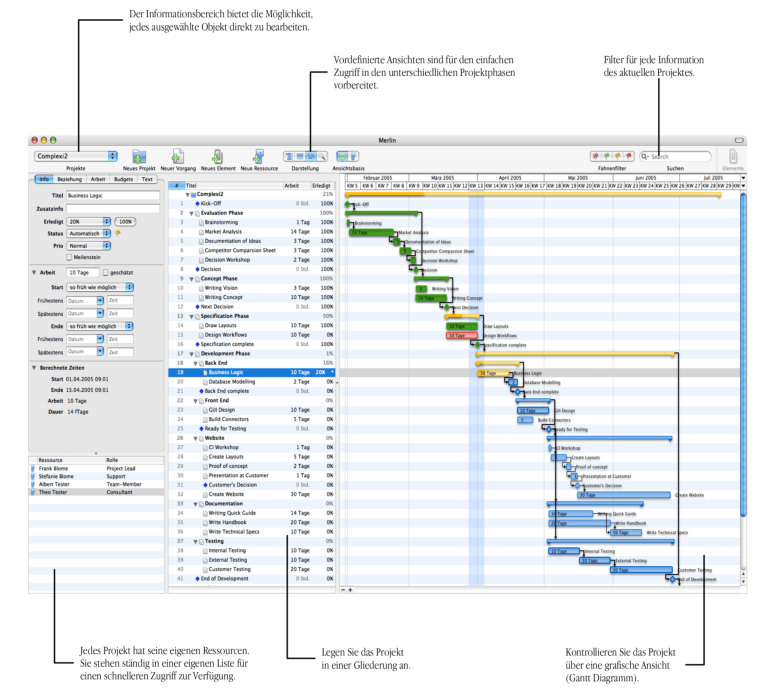Select the Write Handbook row

pyautogui.click(x=252, y=523)
